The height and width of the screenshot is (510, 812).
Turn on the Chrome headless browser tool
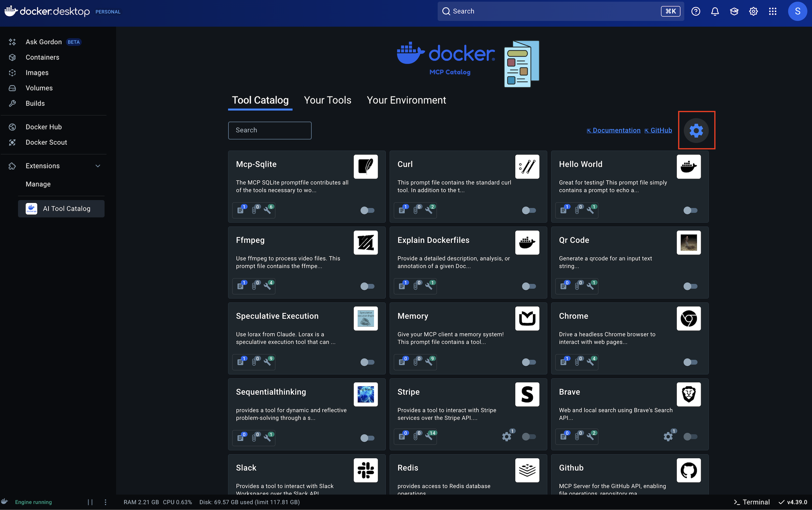coord(690,362)
